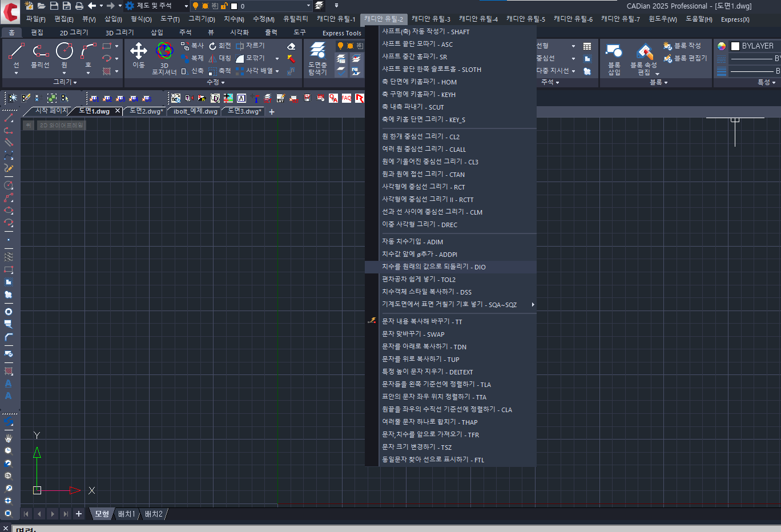Viewport: 781px width, 532px height.
Task: Add a new layout with the plus button
Action: click(79, 514)
